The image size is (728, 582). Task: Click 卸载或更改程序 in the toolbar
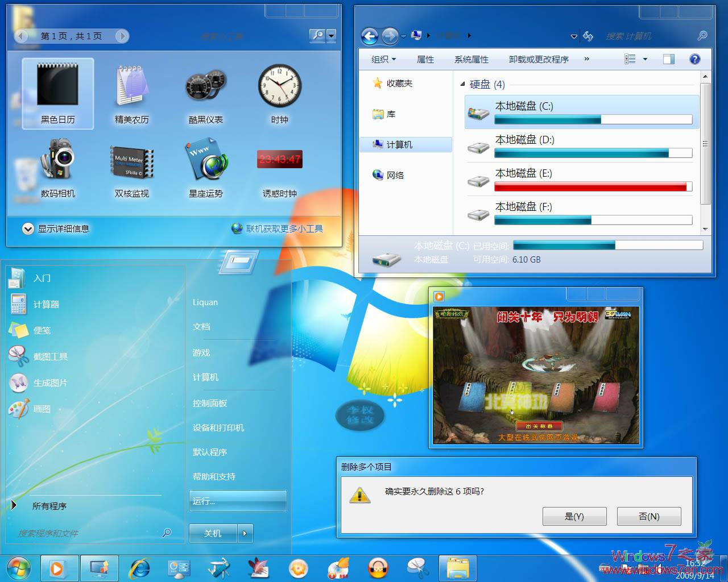(538, 59)
